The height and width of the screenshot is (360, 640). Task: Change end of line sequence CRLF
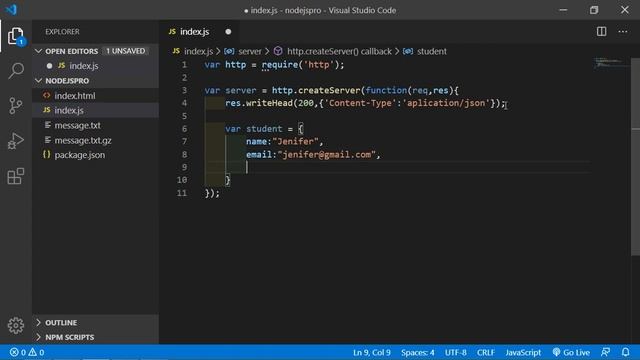tap(485, 352)
